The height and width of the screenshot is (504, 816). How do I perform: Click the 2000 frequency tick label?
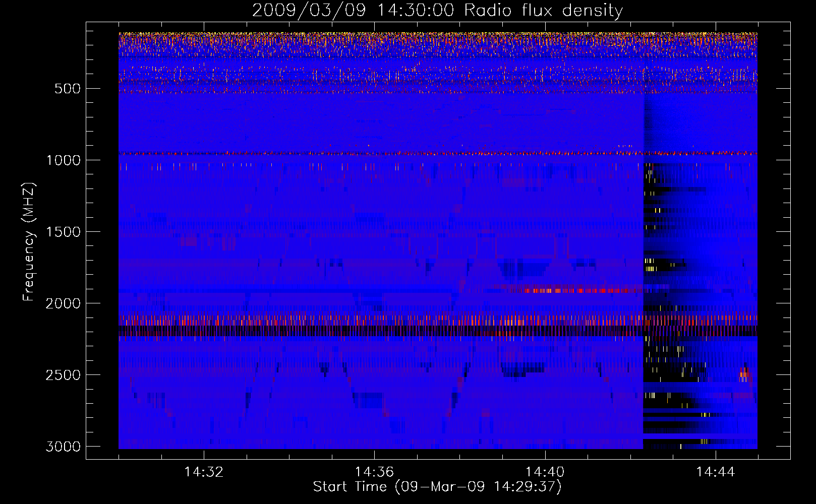pos(63,303)
